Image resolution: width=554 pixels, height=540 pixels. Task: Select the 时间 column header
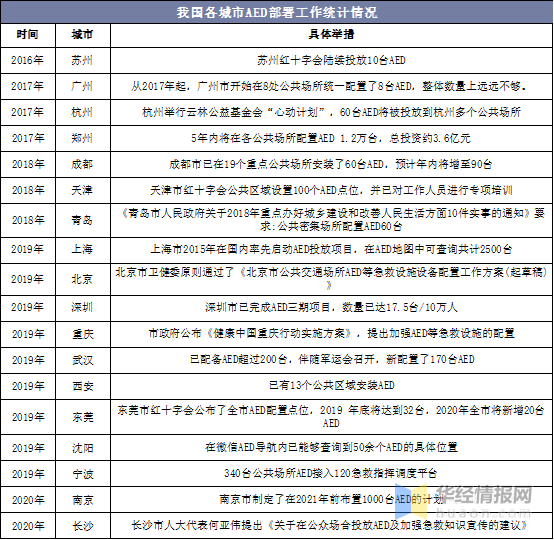28,35
